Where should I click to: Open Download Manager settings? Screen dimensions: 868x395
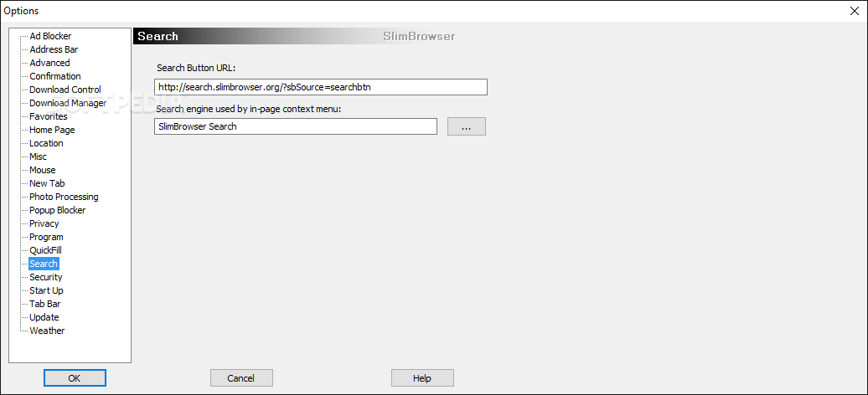pyautogui.click(x=68, y=103)
